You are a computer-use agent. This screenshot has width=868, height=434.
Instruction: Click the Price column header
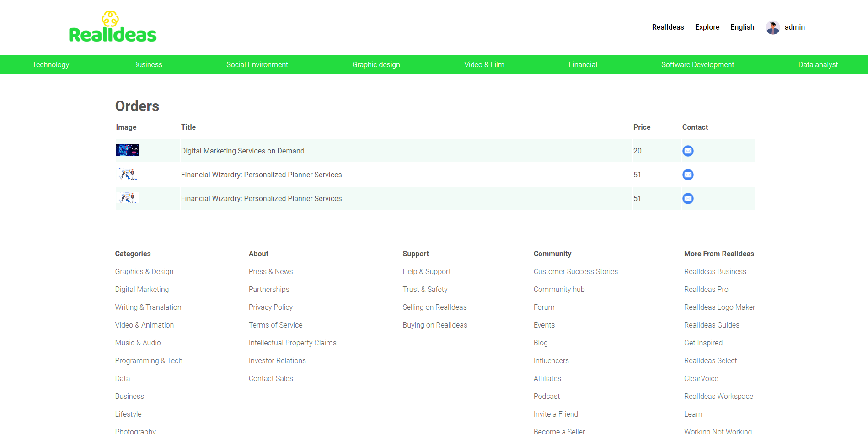pyautogui.click(x=642, y=127)
